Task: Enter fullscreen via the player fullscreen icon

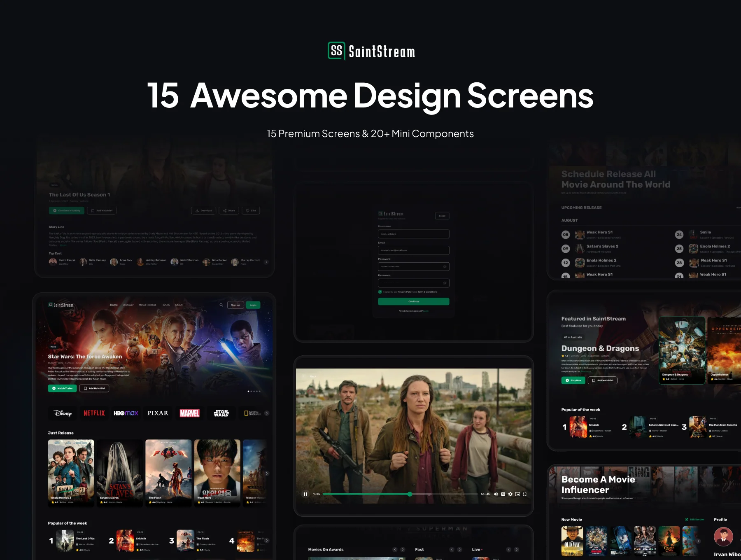Action: click(525, 494)
